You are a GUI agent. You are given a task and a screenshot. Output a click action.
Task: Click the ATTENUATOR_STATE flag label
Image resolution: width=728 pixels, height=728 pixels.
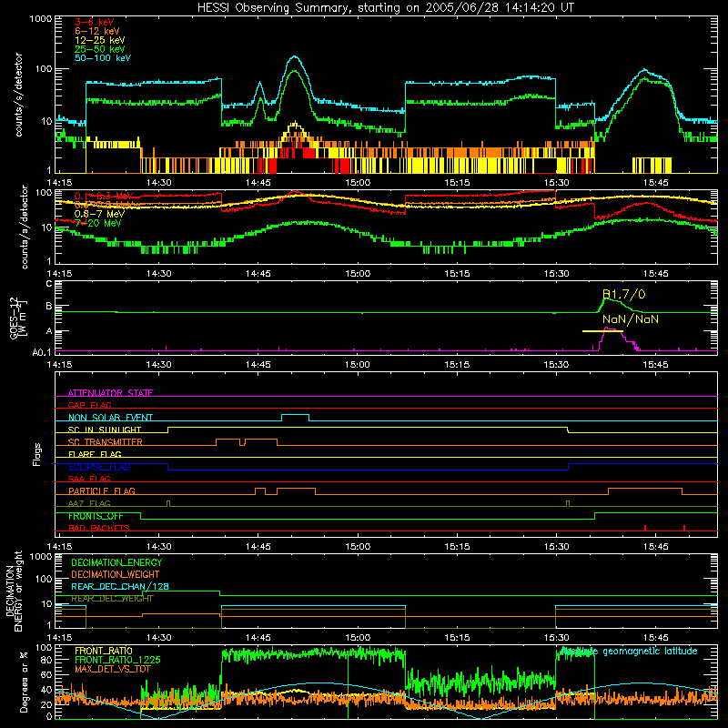pos(110,393)
